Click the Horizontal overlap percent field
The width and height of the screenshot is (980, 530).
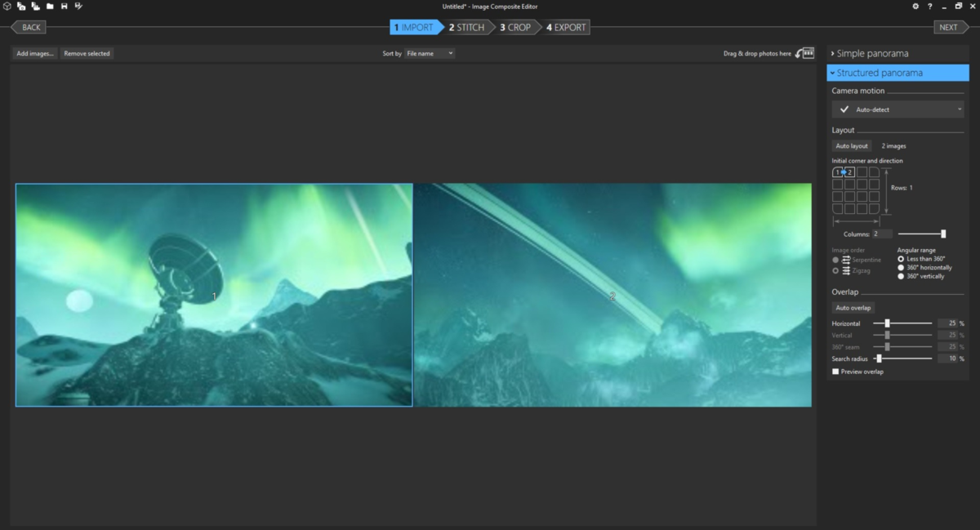pos(947,323)
